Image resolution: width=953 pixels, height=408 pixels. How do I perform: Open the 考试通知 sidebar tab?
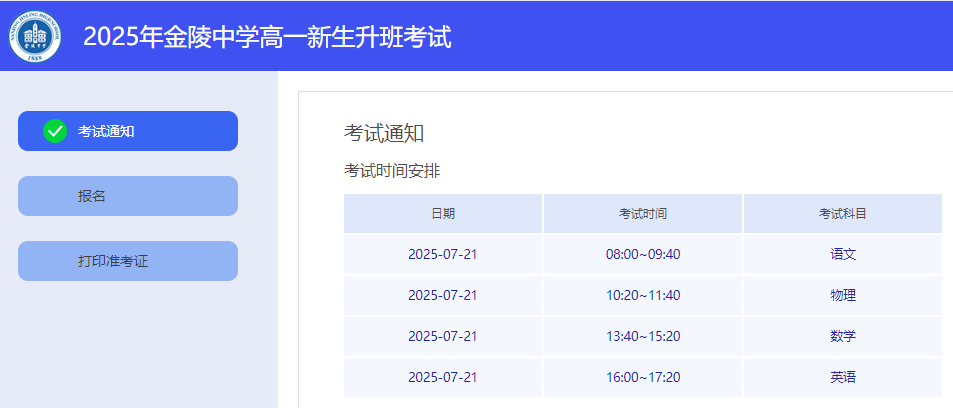point(128,131)
